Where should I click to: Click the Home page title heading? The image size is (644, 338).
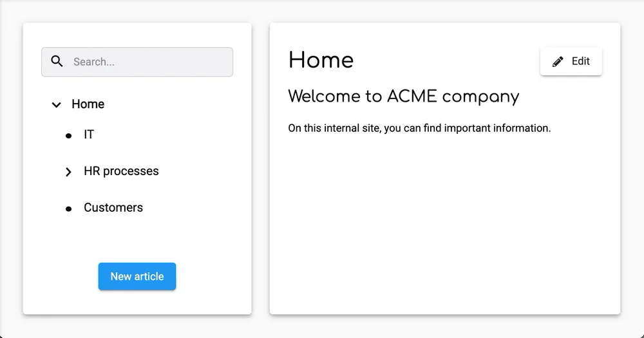click(321, 61)
